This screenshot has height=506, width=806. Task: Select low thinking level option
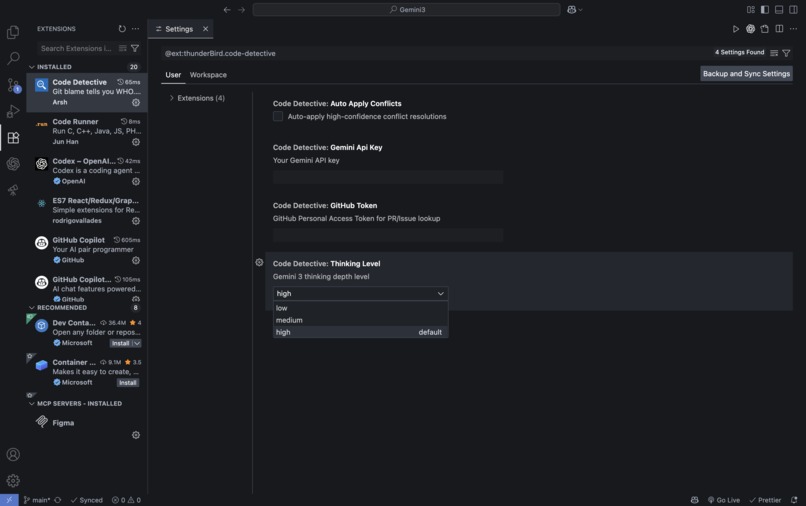(x=360, y=308)
